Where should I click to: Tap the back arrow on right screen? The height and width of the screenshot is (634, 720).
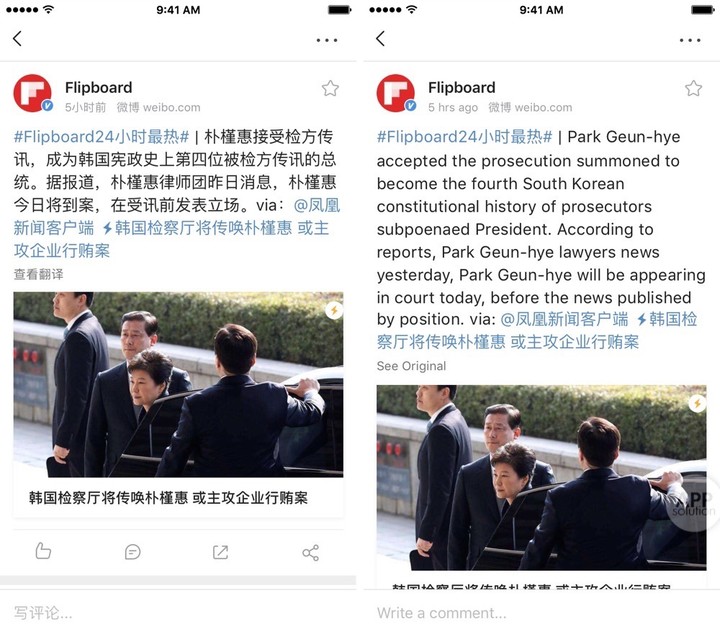pyautogui.click(x=380, y=39)
